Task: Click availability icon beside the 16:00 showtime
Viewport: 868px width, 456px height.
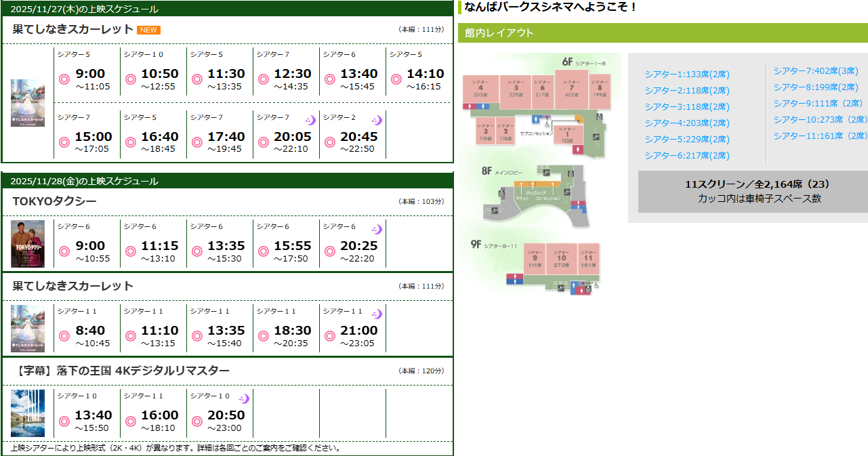Action: click(x=131, y=421)
